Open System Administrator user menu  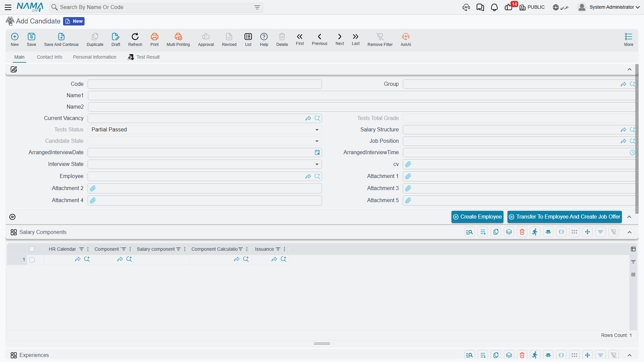(x=609, y=7)
